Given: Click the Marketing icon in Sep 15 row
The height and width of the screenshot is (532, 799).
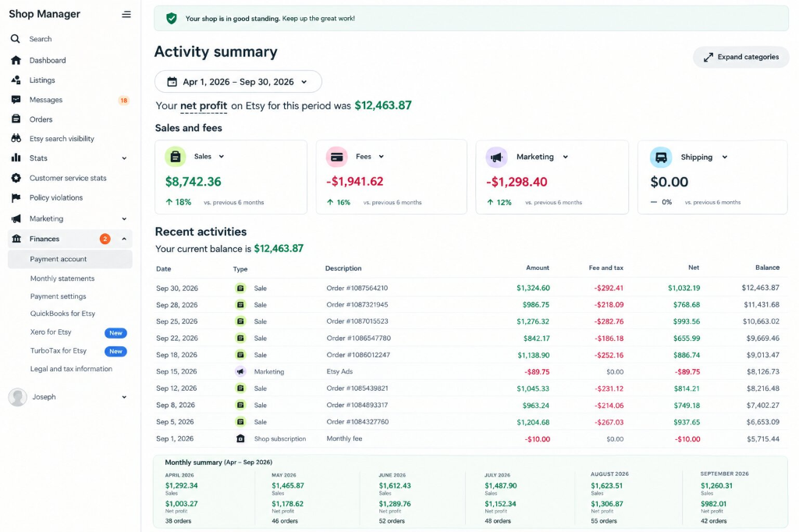Looking at the screenshot, I should click(x=240, y=371).
